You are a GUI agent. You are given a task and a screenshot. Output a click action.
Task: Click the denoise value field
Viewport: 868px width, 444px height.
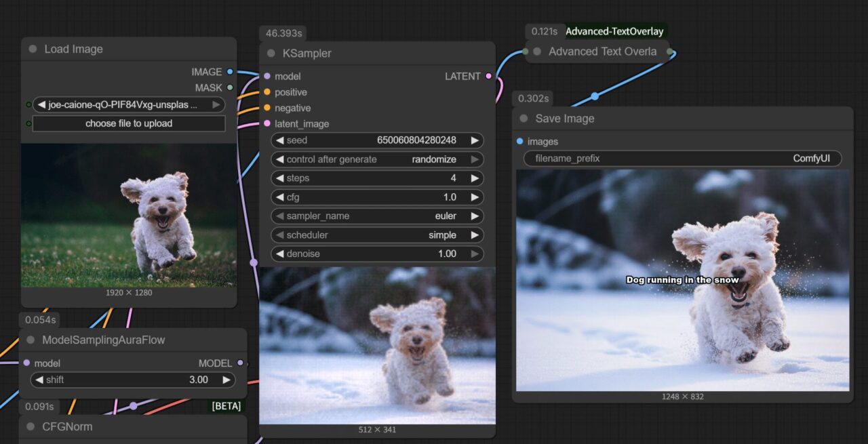(x=377, y=254)
